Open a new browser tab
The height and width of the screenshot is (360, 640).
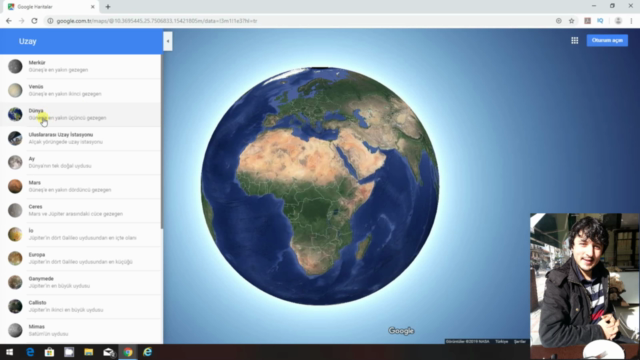pos(108,7)
